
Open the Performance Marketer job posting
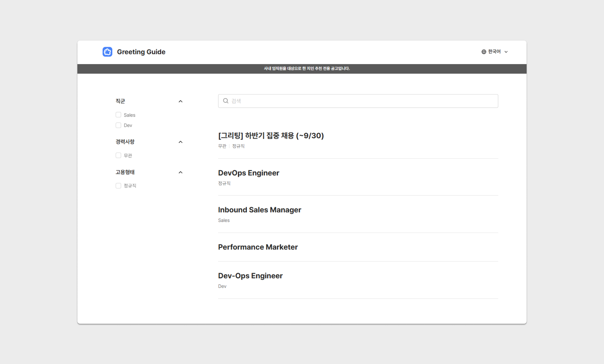point(258,247)
